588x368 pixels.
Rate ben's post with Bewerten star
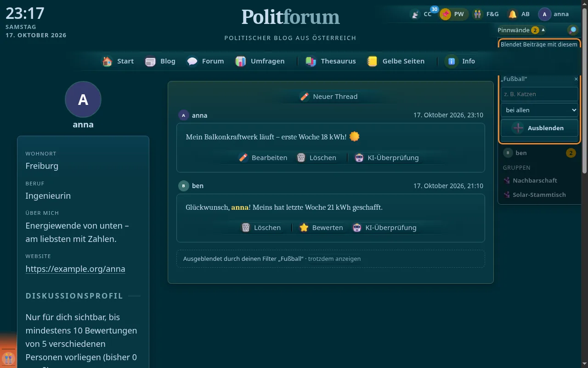tap(321, 228)
